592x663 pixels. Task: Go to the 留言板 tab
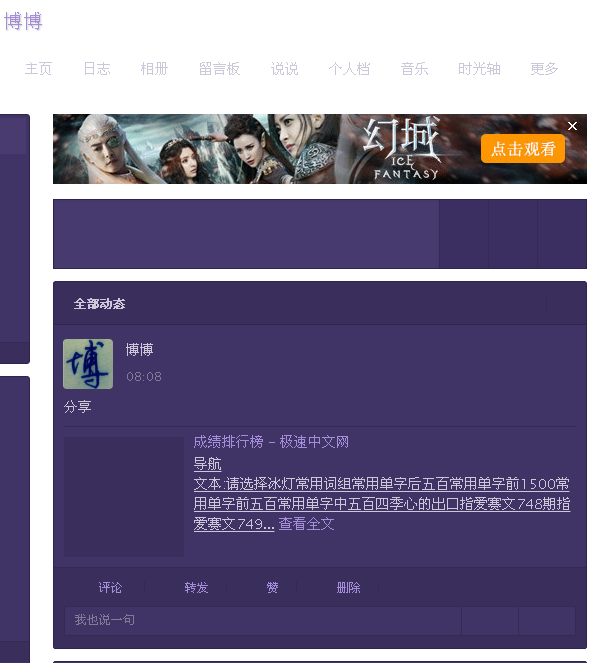[219, 68]
